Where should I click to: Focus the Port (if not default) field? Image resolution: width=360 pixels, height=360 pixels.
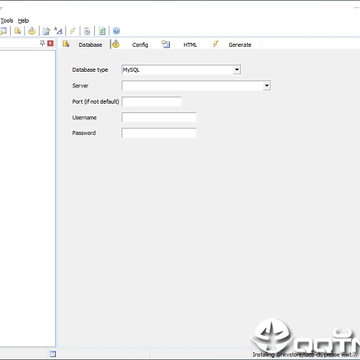pos(151,102)
